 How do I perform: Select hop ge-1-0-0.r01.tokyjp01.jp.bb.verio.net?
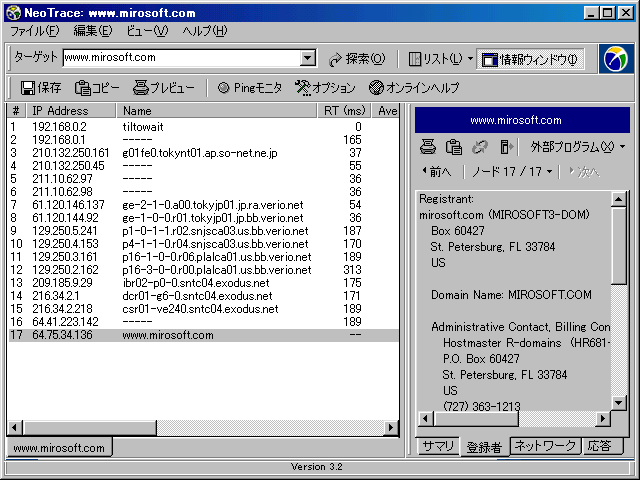(203, 218)
